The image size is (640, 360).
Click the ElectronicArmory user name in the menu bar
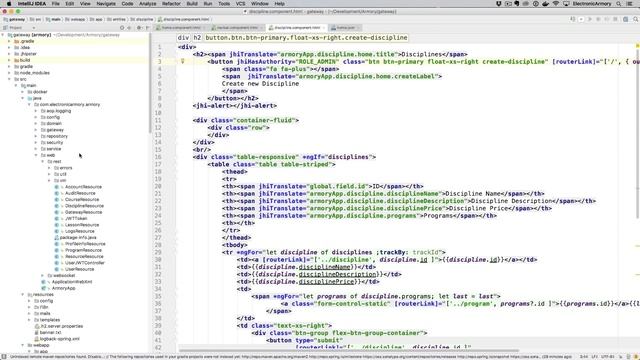(x=592, y=4)
